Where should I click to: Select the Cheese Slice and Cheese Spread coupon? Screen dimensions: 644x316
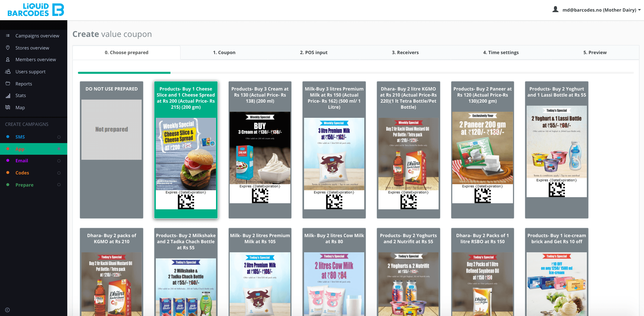point(186,150)
